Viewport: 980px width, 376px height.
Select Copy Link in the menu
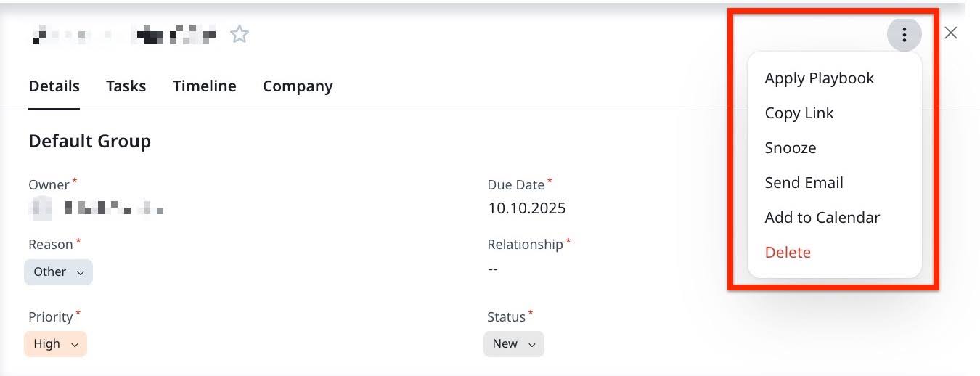(x=799, y=113)
